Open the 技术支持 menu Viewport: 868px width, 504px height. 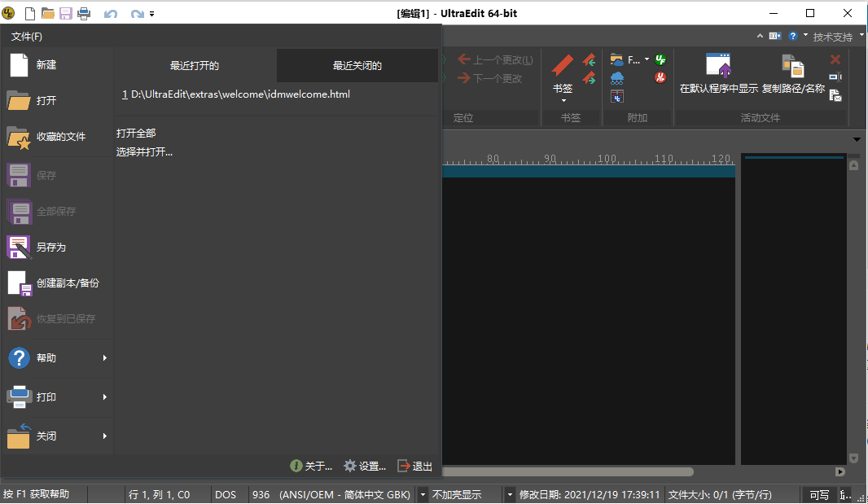(x=832, y=37)
